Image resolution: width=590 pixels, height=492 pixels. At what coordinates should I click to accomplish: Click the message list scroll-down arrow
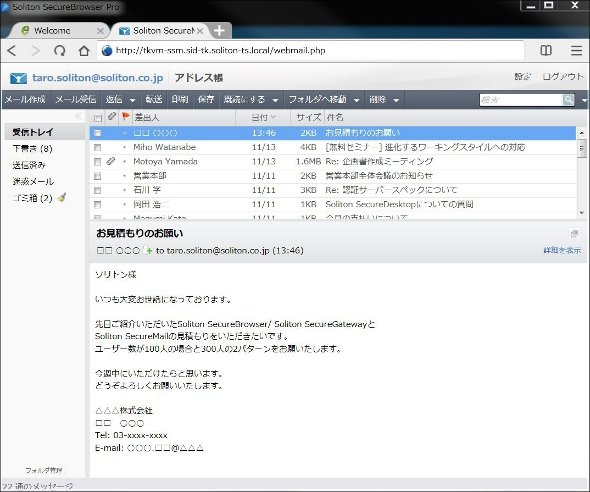pyautogui.click(x=581, y=213)
